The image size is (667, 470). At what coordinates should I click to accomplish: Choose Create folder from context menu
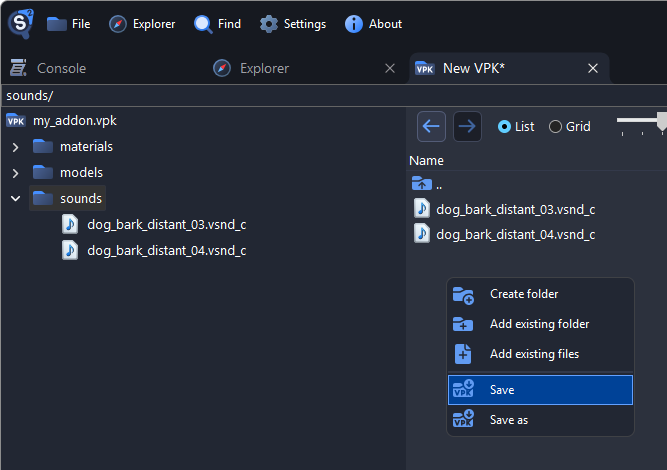[x=540, y=294]
